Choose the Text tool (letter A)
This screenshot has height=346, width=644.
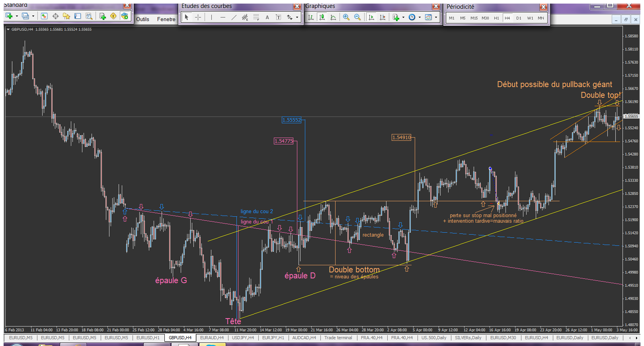pyautogui.click(x=267, y=17)
